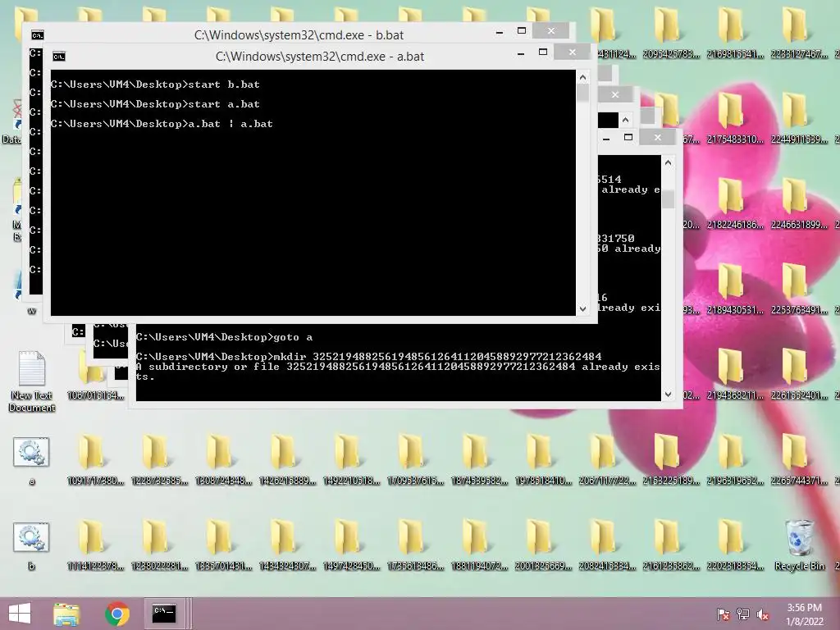Viewport: 840px width, 630px height.
Task: Select folder starting with 2233127467
Action: pyautogui.click(x=799, y=33)
